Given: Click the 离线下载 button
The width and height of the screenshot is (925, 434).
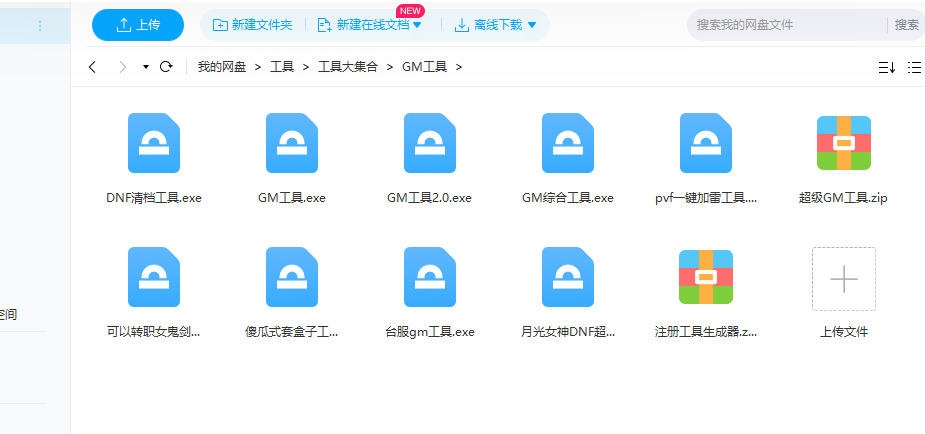Looking at the screenshot, I should 489,25.
